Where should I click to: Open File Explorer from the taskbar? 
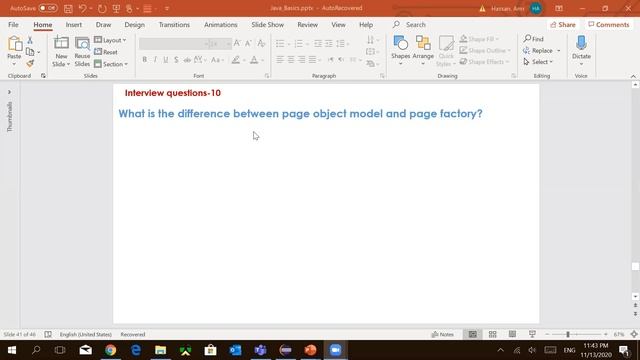(160, 350)
